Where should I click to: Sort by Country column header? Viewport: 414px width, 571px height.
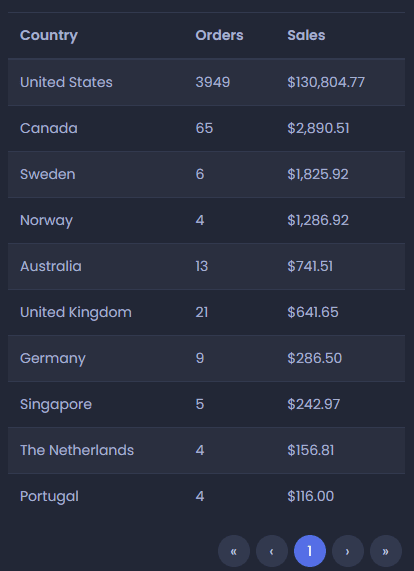49,35
